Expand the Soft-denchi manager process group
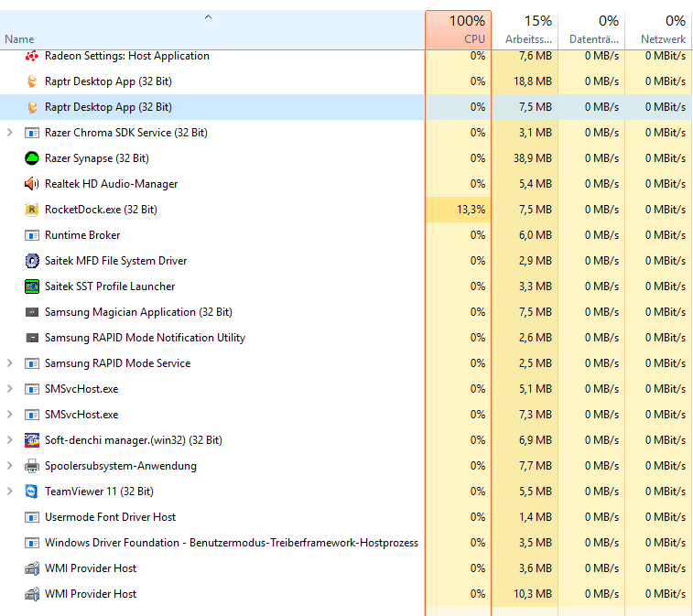The image size is (693, 616). tap(10, 440)
